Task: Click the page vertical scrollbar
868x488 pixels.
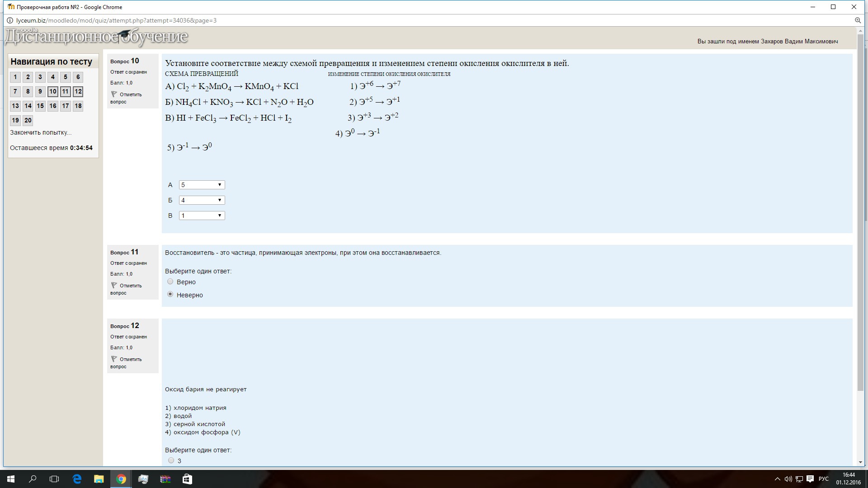Action: click(x=860, y=212)
